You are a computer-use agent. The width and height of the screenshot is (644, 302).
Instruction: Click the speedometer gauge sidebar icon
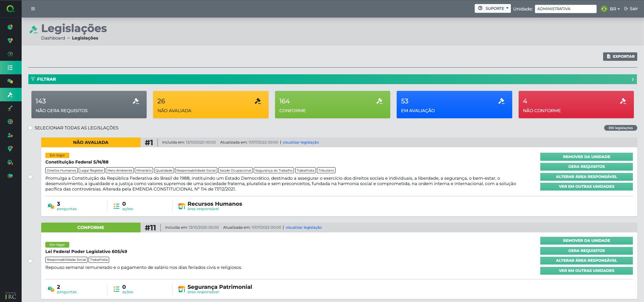(x=10, y=54)
